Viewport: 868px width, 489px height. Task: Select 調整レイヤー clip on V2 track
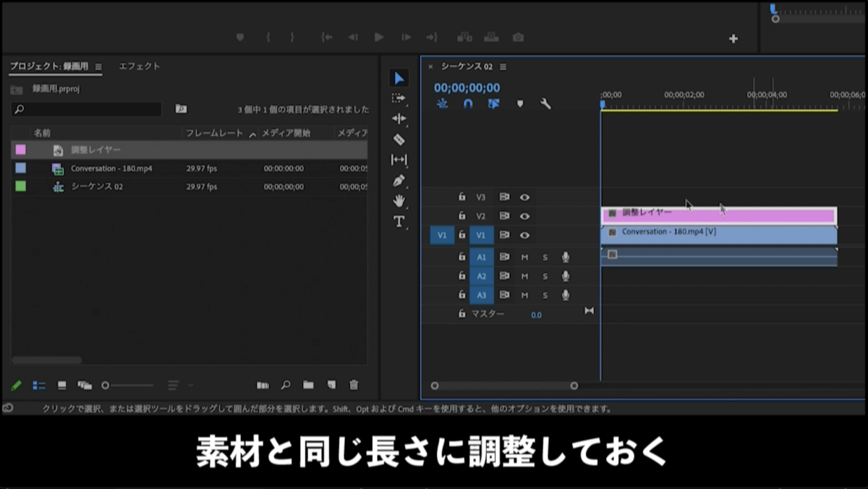click(719, 216)
